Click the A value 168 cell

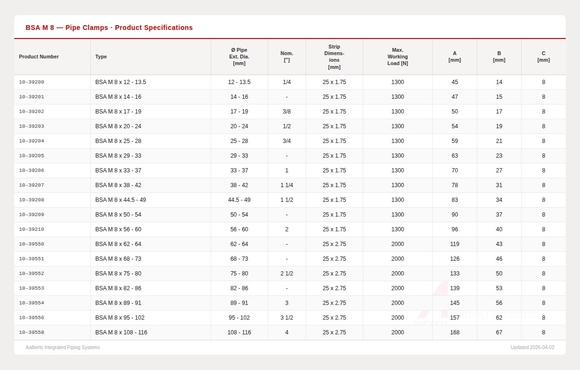pos(455,332)
